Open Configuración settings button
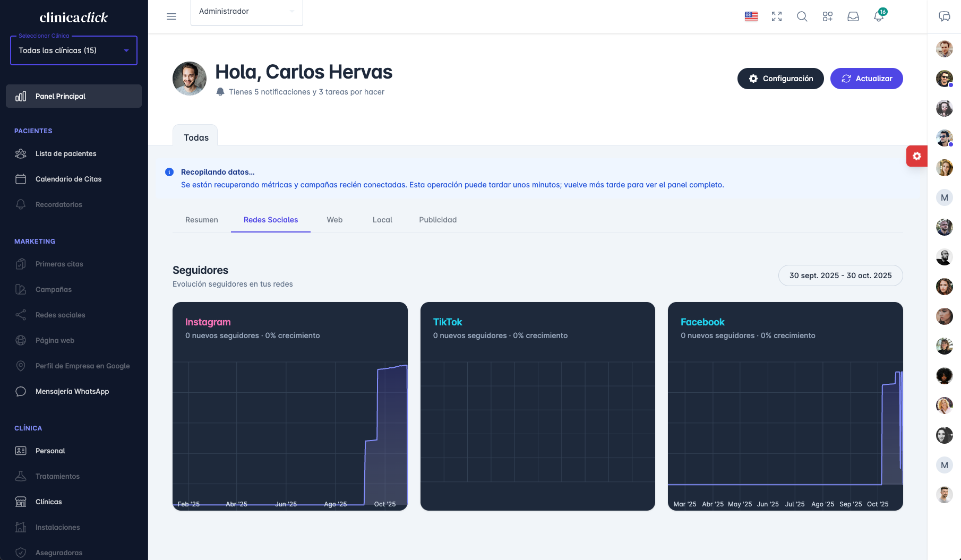This screenshot has height=560, width=961. (780, 79)
